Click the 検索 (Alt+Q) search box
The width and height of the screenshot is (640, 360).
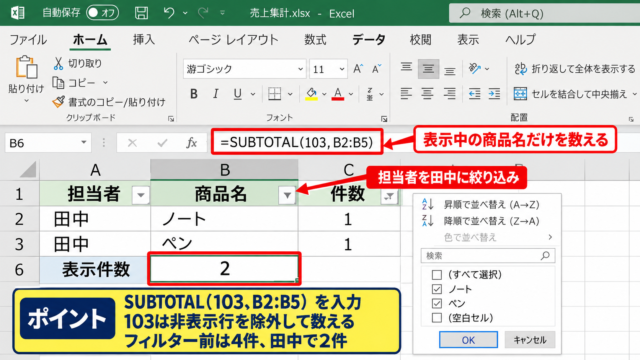coord(544,13)
